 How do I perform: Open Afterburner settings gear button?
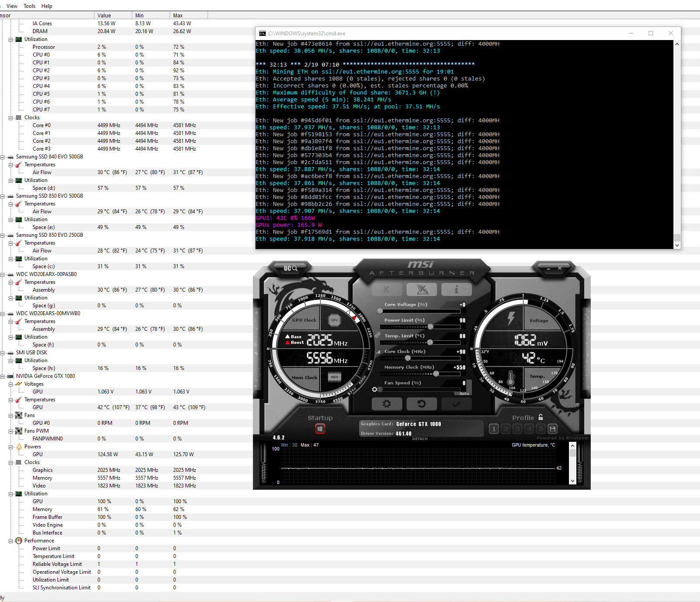tap(387, 404)
